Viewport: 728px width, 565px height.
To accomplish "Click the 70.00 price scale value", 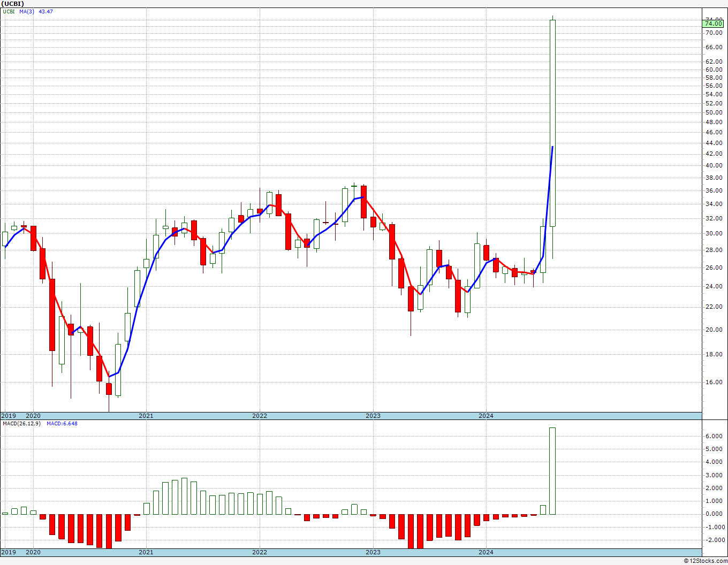I will pos(714,33).
